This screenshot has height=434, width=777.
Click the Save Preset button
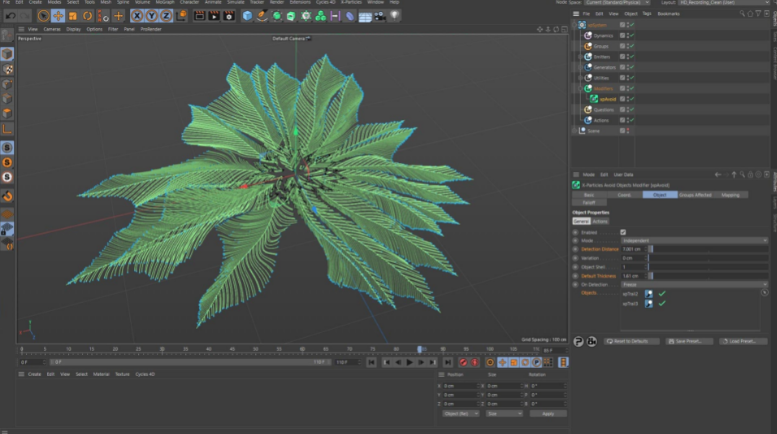689,341
